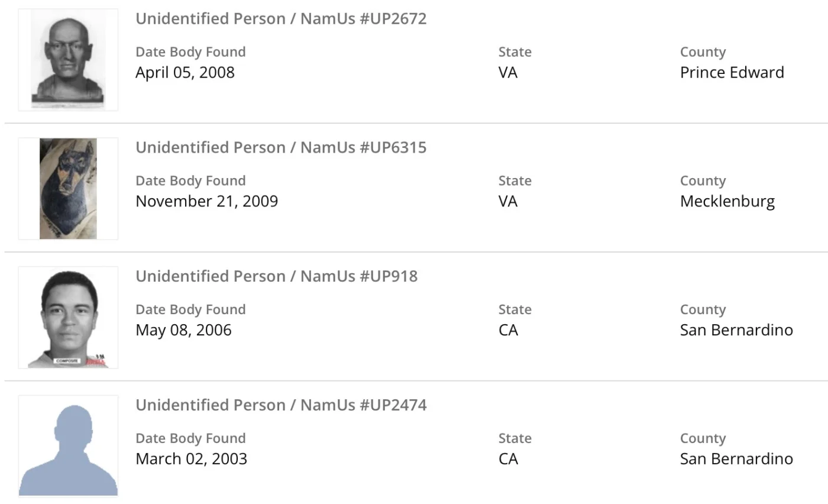This screenshot has width=828, height=504.
Task: Open the dog tattoo photo thumbnail
Action: (68, 189)
